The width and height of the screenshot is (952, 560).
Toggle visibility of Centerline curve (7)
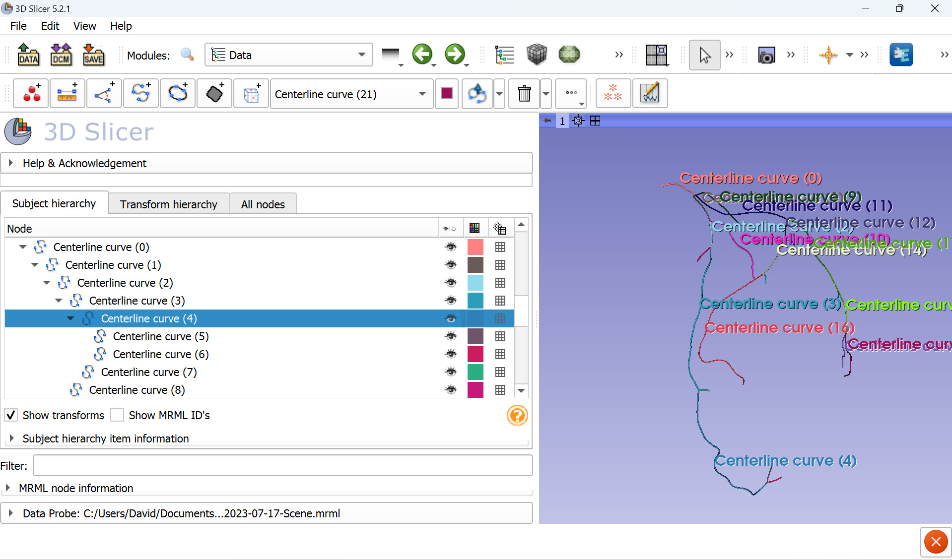tap(451, 372)
